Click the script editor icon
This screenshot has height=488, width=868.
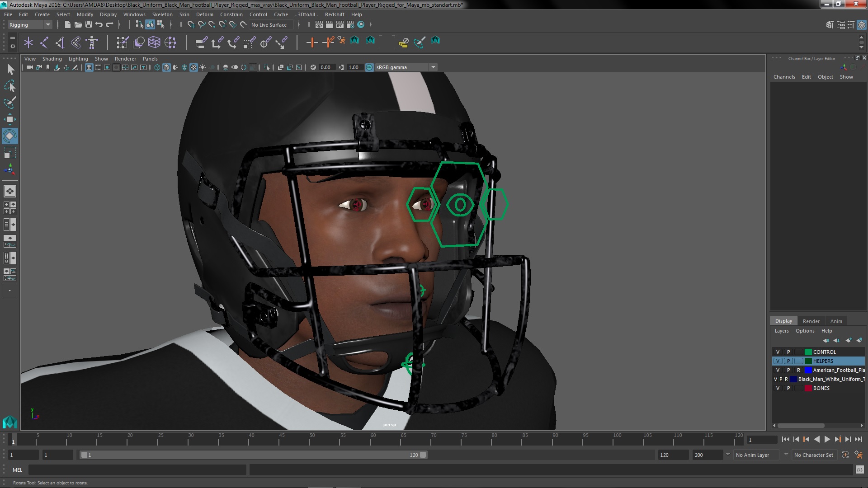[x=860, y=470]
